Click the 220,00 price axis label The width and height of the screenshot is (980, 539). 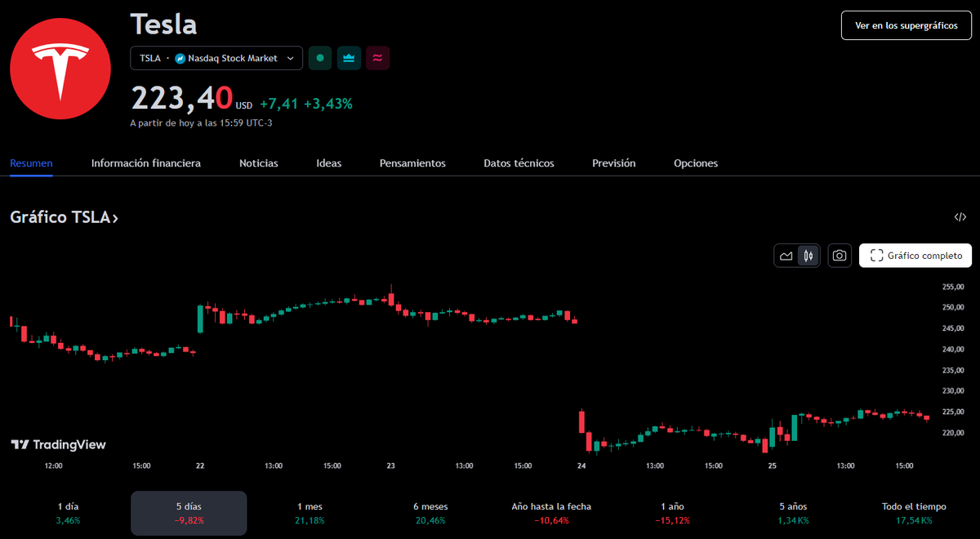(954, 433)
